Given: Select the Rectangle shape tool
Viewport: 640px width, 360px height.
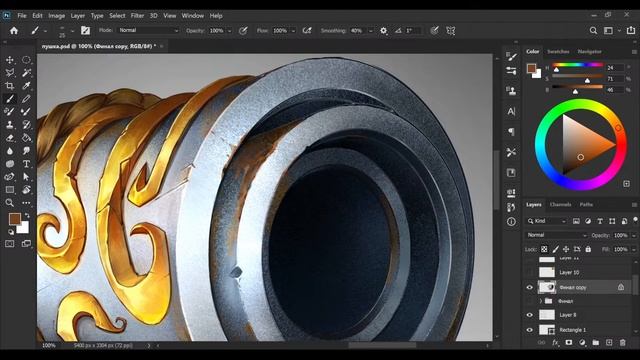Looking at the screenshot, I should coord(10,190).
